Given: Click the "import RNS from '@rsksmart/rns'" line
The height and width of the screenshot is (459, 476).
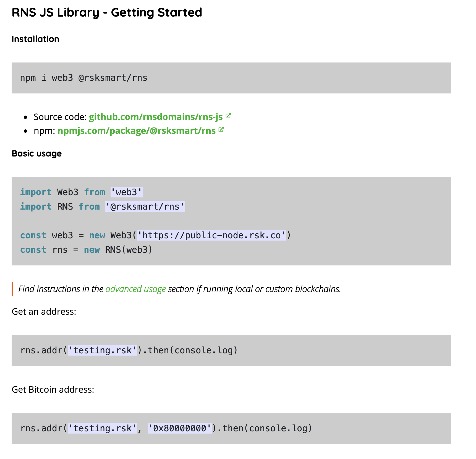Looking at the screenshot, I should click(x=103, y=207).
